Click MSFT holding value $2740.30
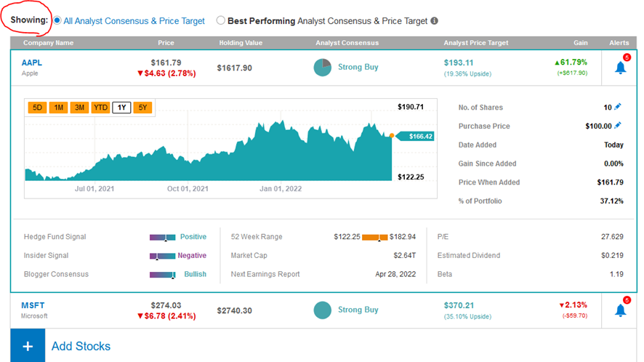The width and height of the screenshot is (644, 362). coord(235,311)
